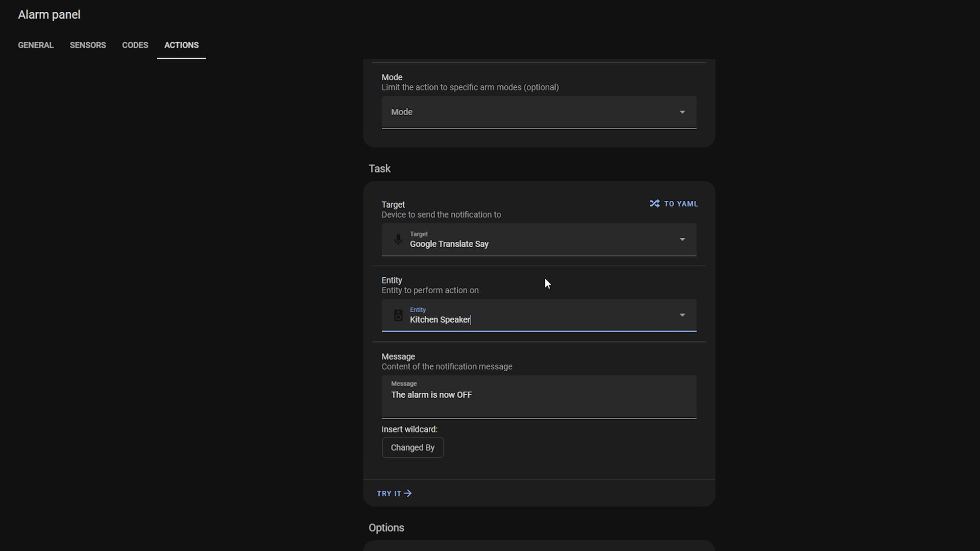Click the sync/arrows icon next TO YAML
This screenshot has width=980, height=551.
(655, 203)
